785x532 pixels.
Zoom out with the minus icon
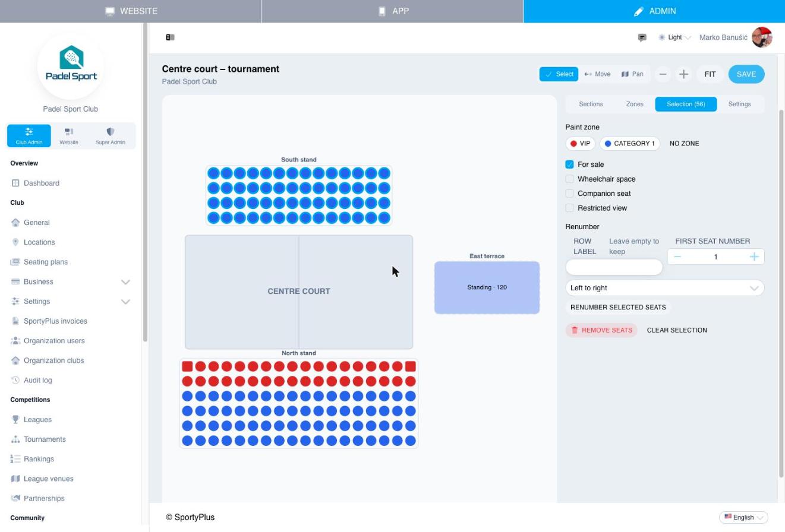663,74
